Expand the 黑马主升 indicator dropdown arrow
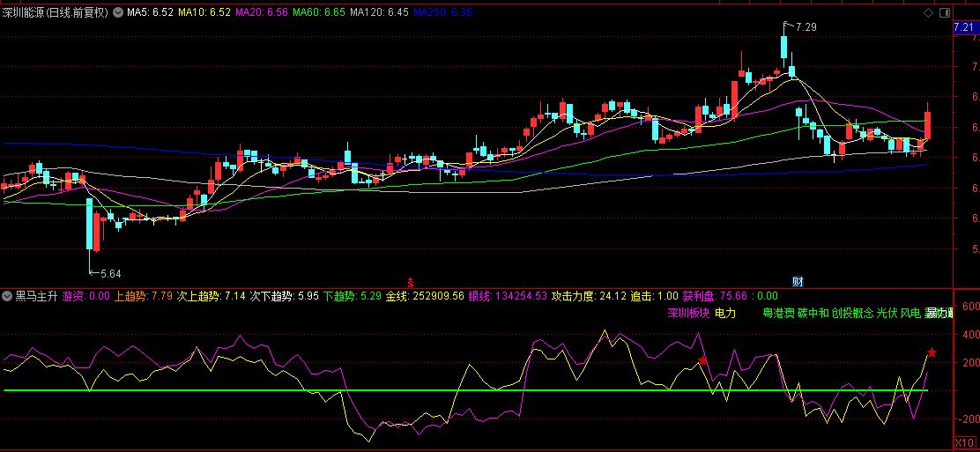 pos(8,297)
